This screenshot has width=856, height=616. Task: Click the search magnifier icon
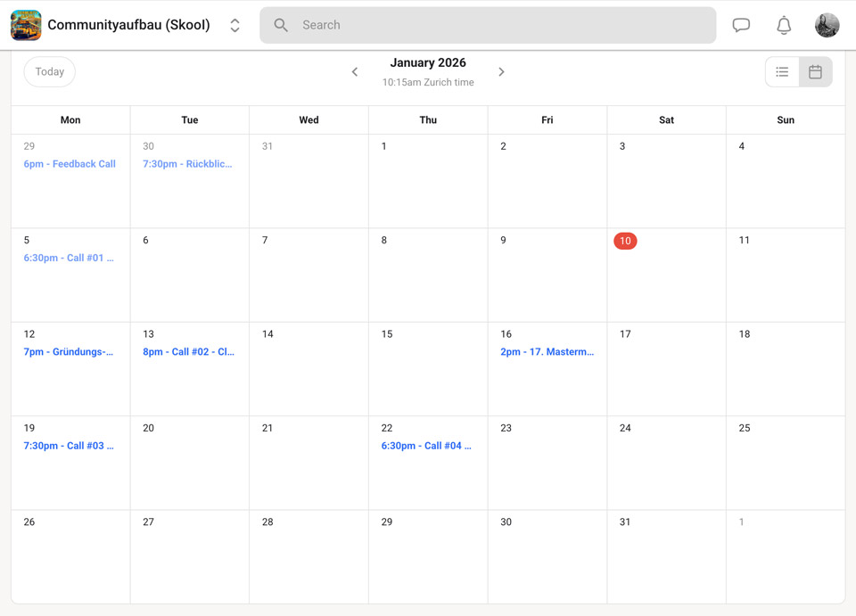[281, 25]
